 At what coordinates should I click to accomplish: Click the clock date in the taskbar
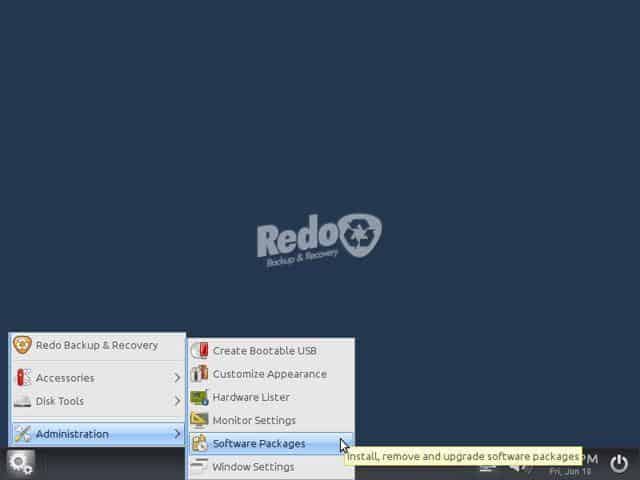tap(570, 472)
